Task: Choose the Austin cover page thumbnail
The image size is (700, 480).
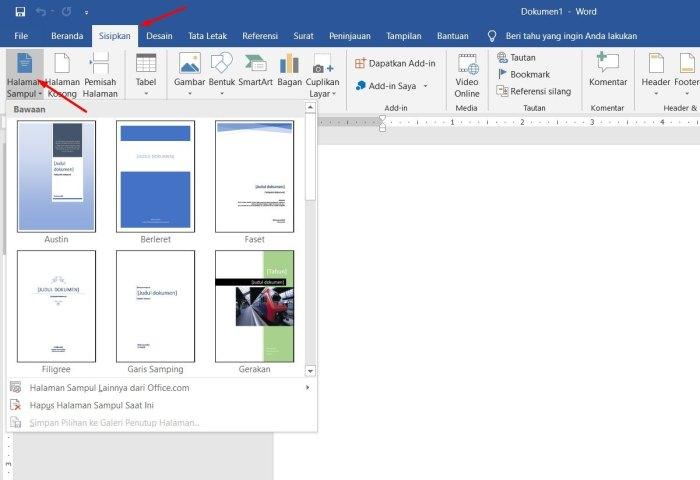Action: pyautogui.click(x=56, y=176)
